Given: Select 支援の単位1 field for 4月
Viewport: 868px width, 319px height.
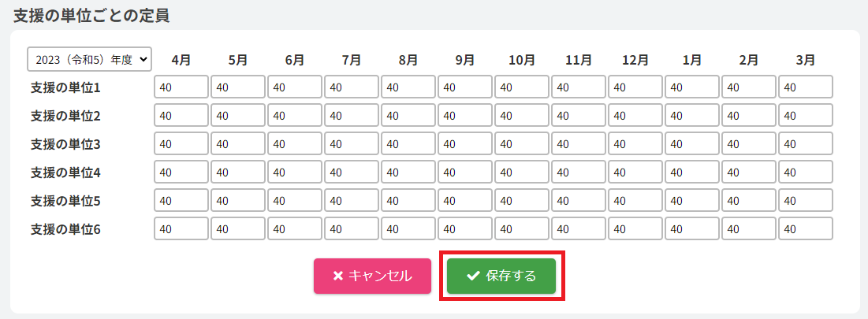Looking at the screenshot, I should (181, 87).
